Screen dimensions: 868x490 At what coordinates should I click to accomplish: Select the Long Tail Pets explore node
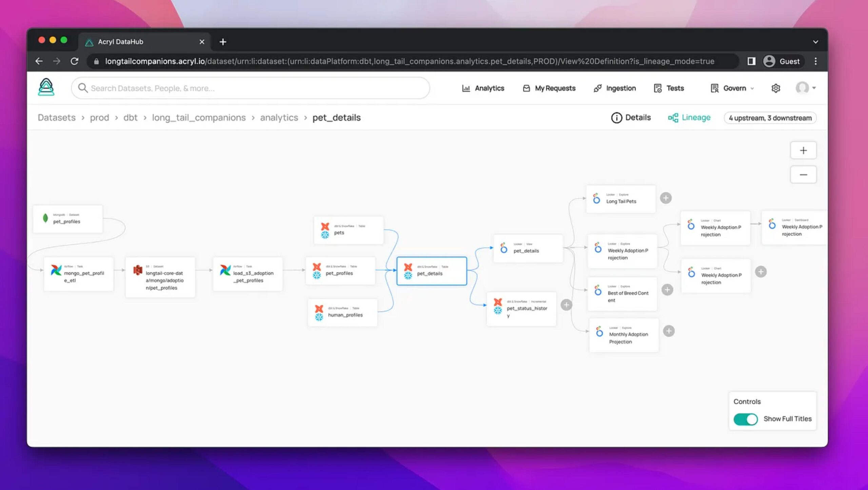[621, 199]
